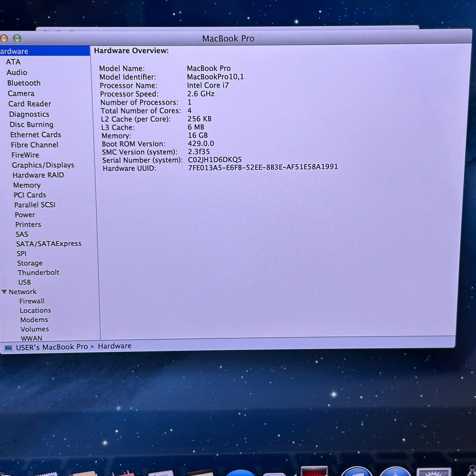Select WWAN under Network
This screenshot has height=476, width=476.
tap(31, 338)
